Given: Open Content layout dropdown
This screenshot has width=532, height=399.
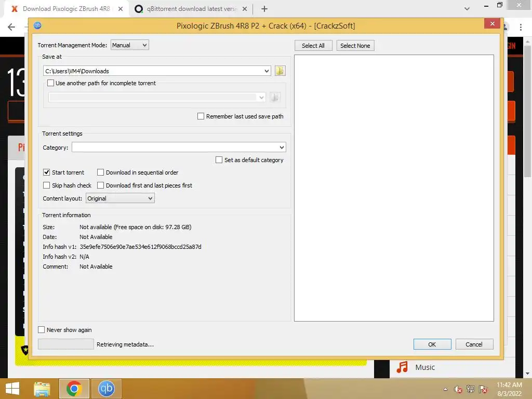Looking at the screenshot, I should click(120, 198).
